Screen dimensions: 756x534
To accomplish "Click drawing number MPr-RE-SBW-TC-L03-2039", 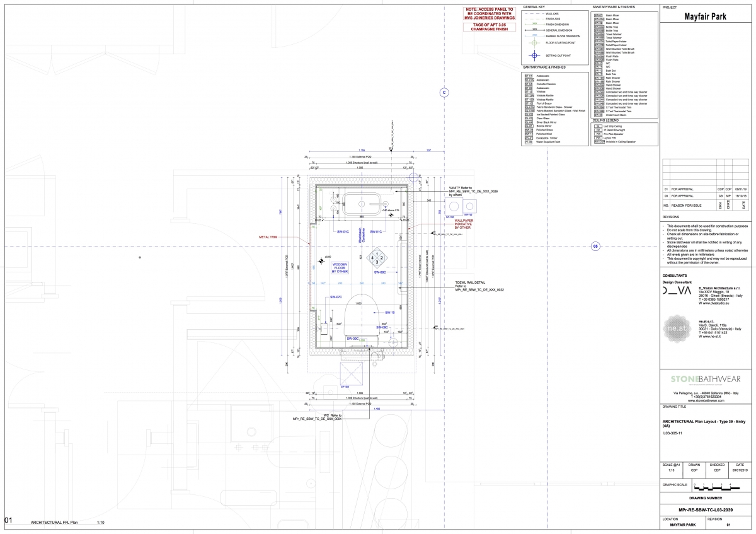I will (x=706, y=510).
